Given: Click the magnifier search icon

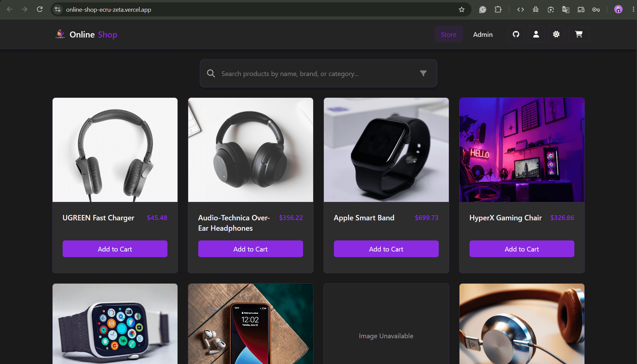Looking at the screenshot, I should point(211,73).
